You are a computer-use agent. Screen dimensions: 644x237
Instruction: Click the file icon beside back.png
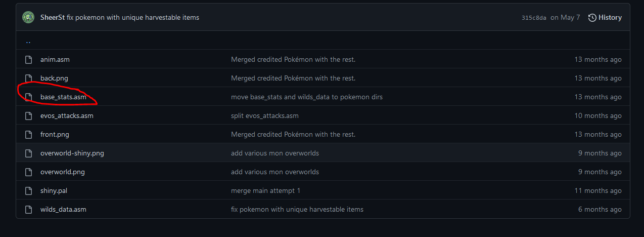[29, 78]
